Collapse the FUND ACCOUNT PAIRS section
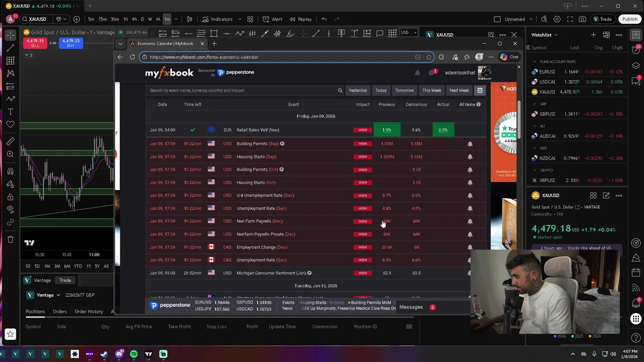This screenshot has height=362, width=644. point(534,61)
